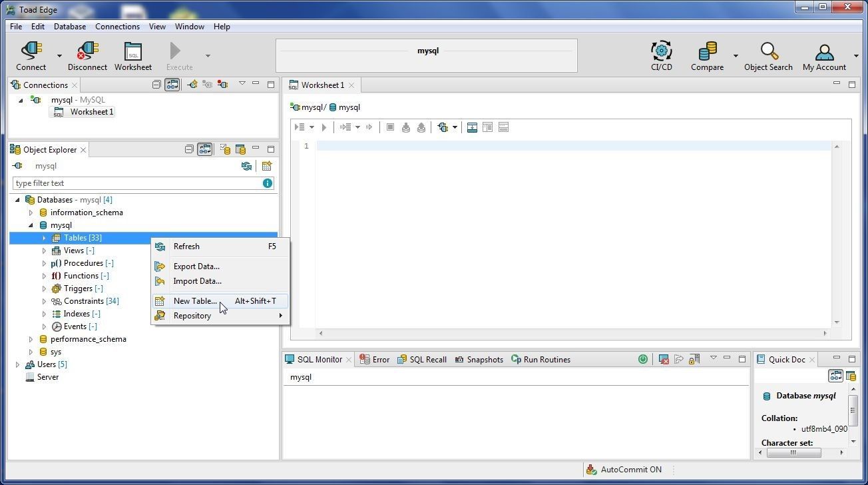
Task: Launch the Compare tool
Action: click(707, 57)
